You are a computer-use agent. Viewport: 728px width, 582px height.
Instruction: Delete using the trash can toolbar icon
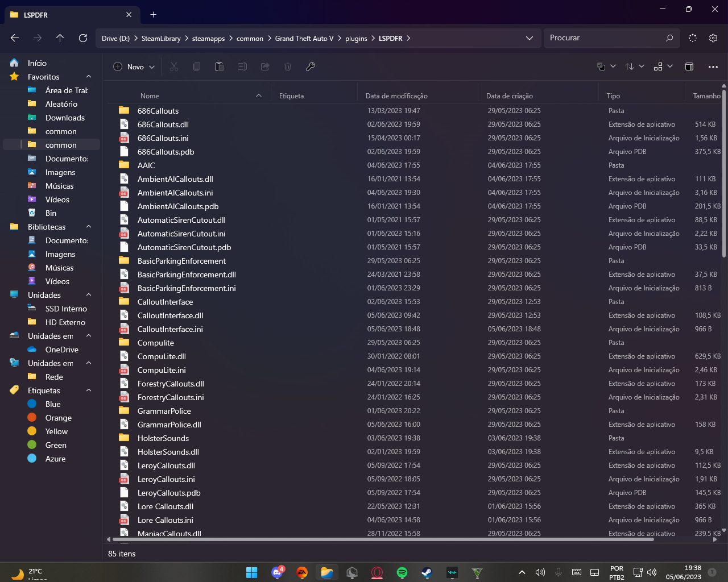coord(288,66)
